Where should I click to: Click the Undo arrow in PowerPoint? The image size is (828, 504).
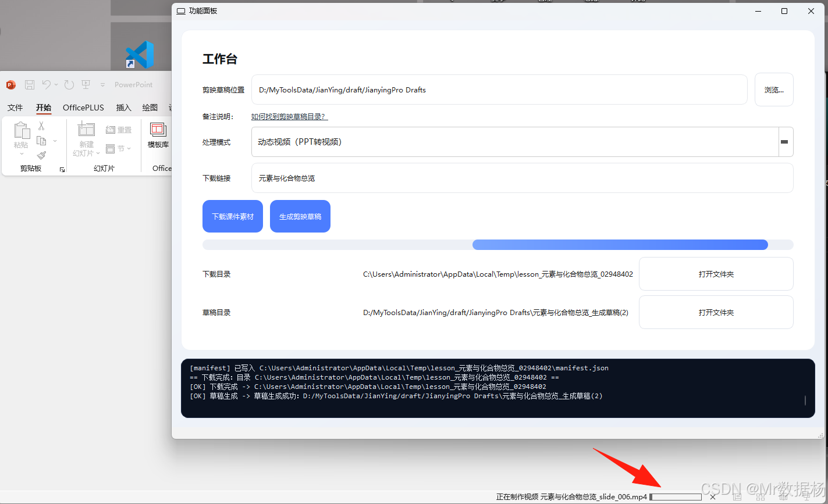pos(47,84)
